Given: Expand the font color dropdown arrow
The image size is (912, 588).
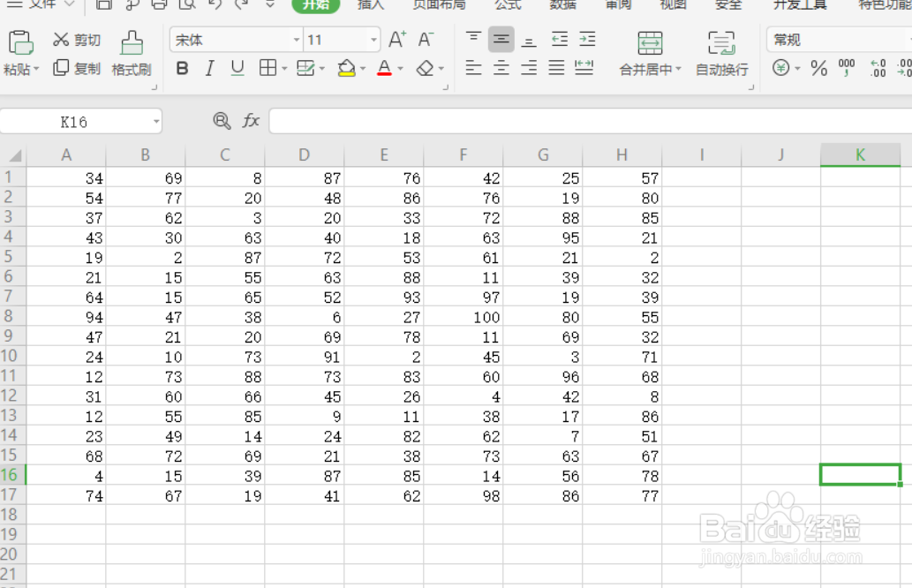Looking at the screenshot, I should tap(400, 69).
